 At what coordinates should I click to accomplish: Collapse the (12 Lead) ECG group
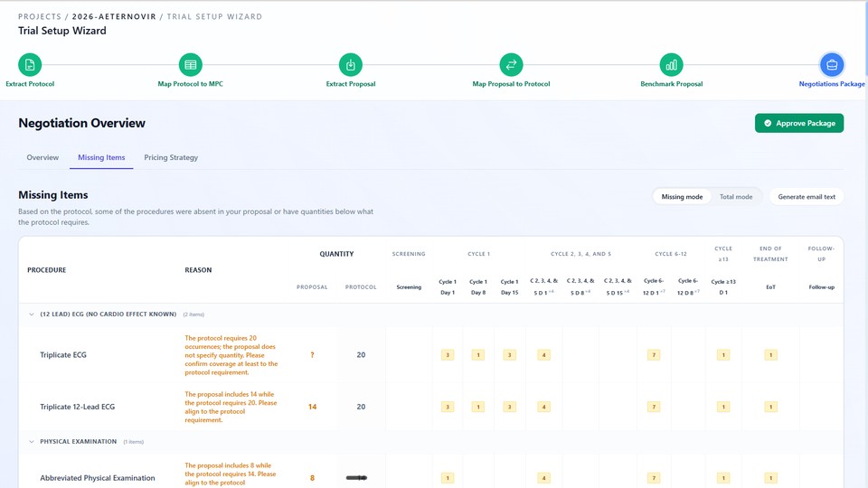click(32, 314)
